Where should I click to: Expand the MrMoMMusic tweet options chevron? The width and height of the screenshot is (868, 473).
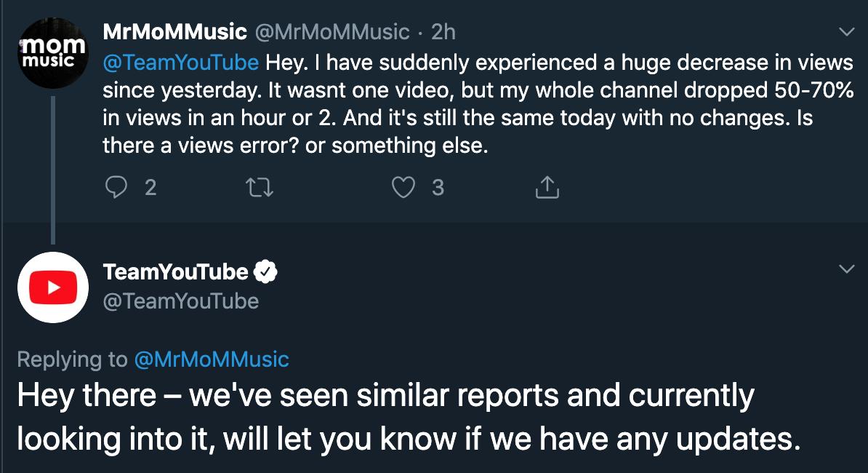tap(846, 33)
